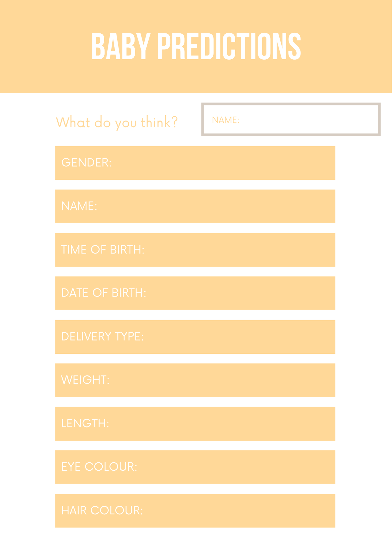Click the 'What do you think?' text
This screenshot has width=392, height=557.
117,122
